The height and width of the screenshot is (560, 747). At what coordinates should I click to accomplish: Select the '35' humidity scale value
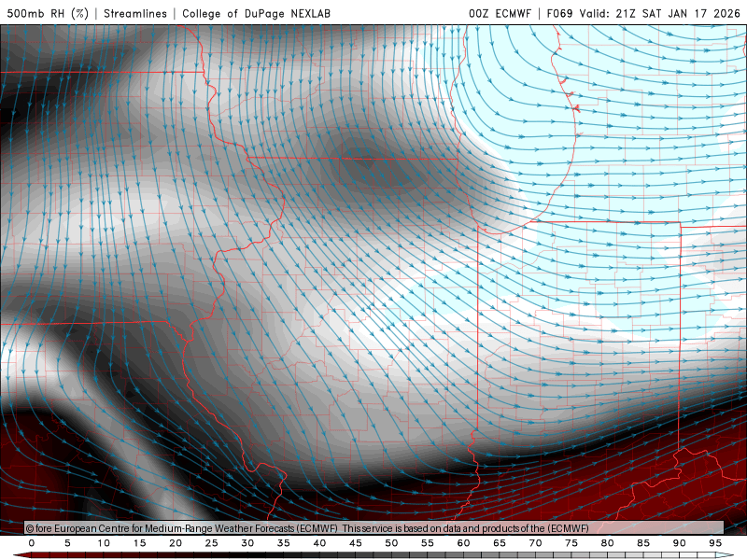(x=284, y=543)
